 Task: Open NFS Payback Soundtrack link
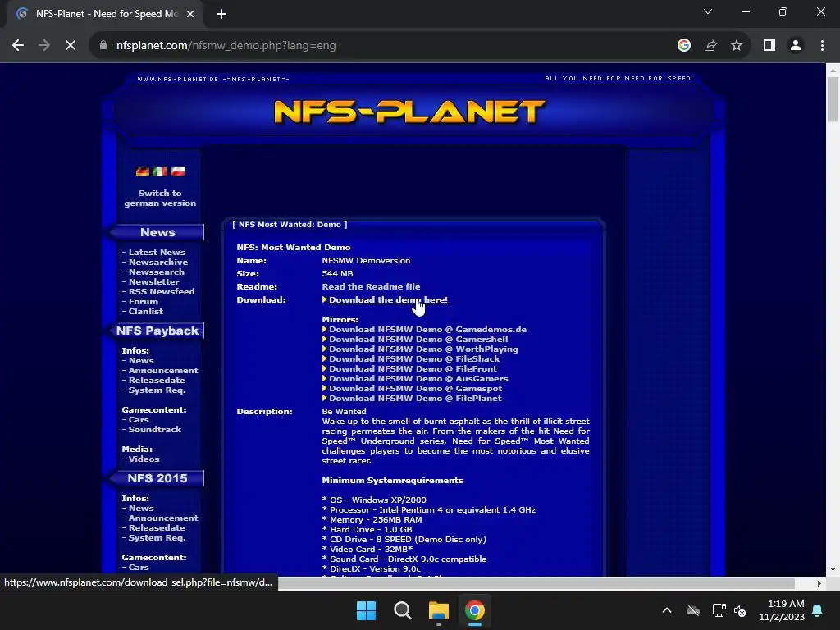155,430
